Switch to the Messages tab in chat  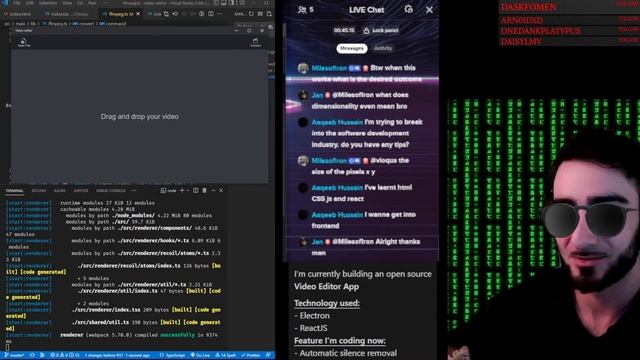(351, 49)
